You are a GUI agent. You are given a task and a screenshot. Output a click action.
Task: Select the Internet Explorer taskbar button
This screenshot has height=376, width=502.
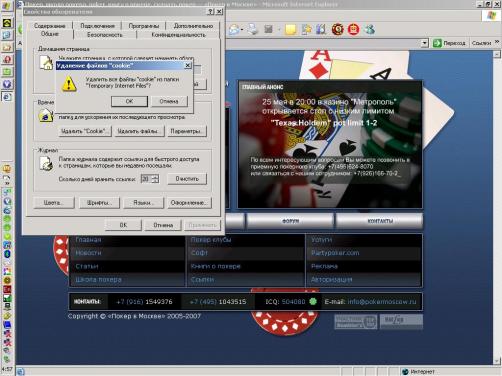pyautogui.click(x=7, y=97)
